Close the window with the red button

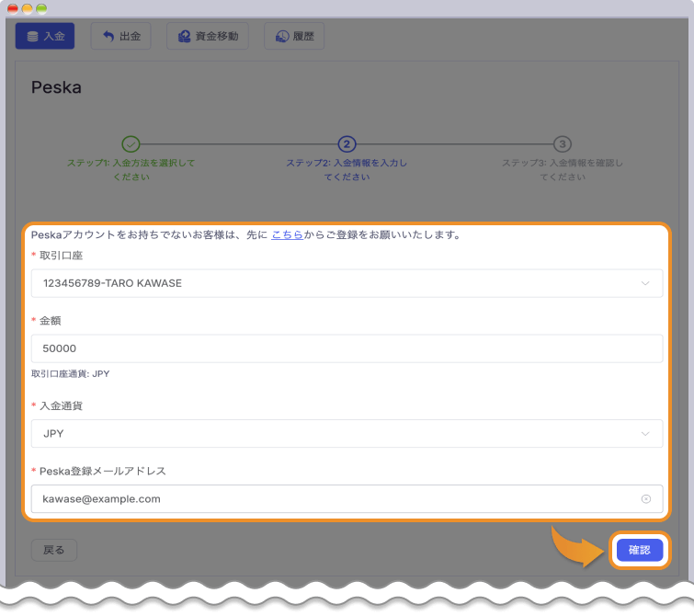pyautogui.click(x=13, y=8)
